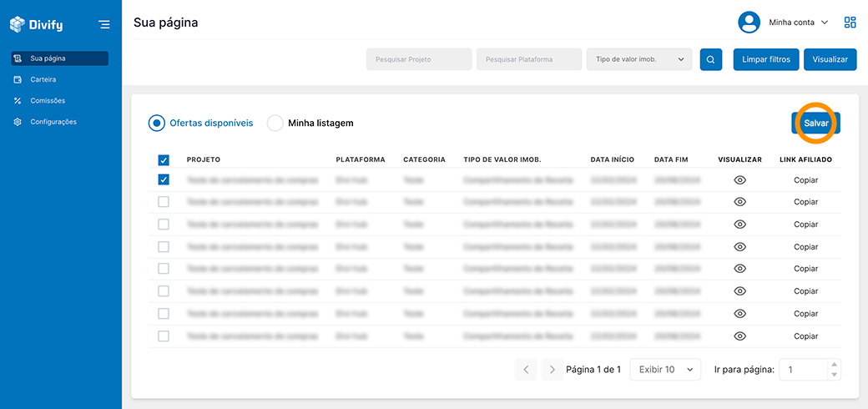Click the TIPO DE VALOR IMOB. column header
The height and width of the screenshot is (409, 868).
[502, 159]
